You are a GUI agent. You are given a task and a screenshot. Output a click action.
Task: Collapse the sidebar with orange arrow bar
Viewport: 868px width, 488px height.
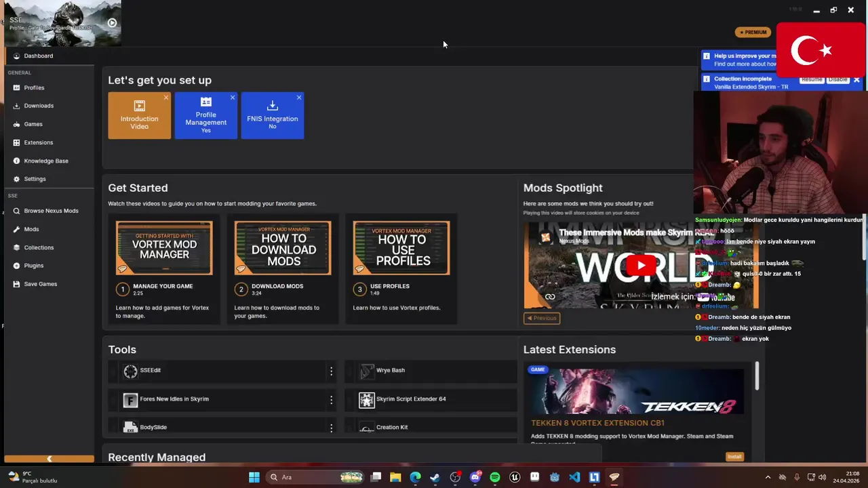point(49,459)
